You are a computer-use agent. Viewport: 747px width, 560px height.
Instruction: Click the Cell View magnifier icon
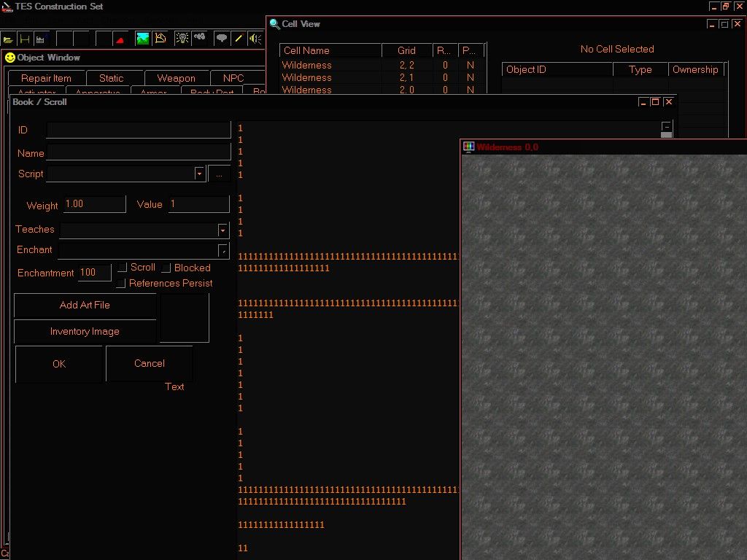pos(274,24)
